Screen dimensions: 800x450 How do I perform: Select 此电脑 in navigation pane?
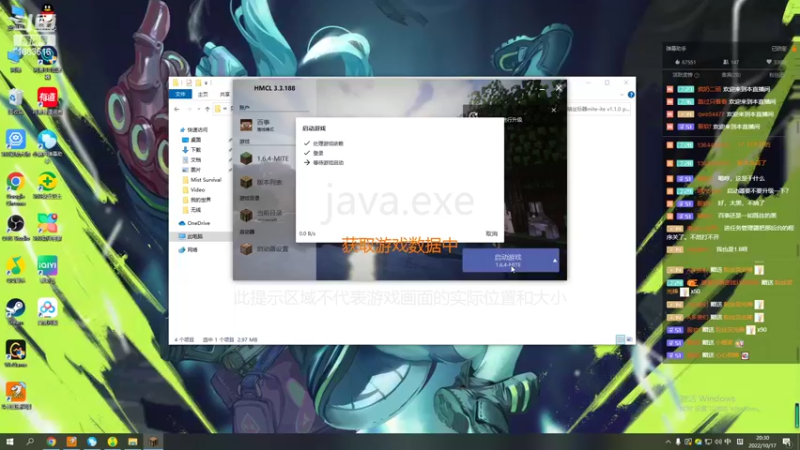point(191,237)
